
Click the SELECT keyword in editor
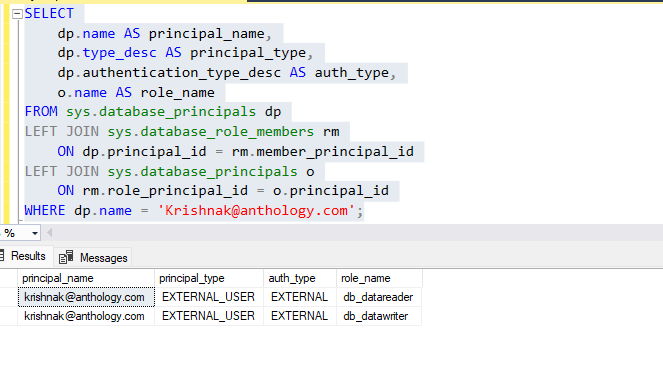coord(49,14)
